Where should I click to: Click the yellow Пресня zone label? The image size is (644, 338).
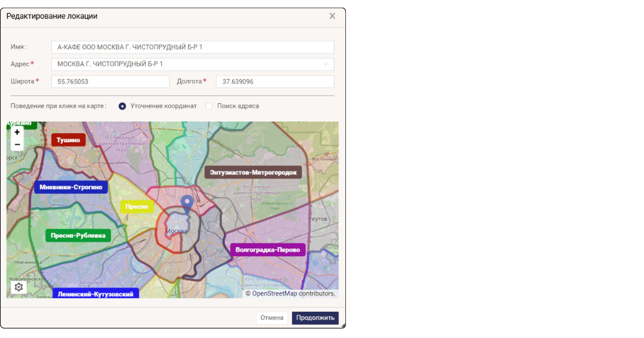click(137, 207)
